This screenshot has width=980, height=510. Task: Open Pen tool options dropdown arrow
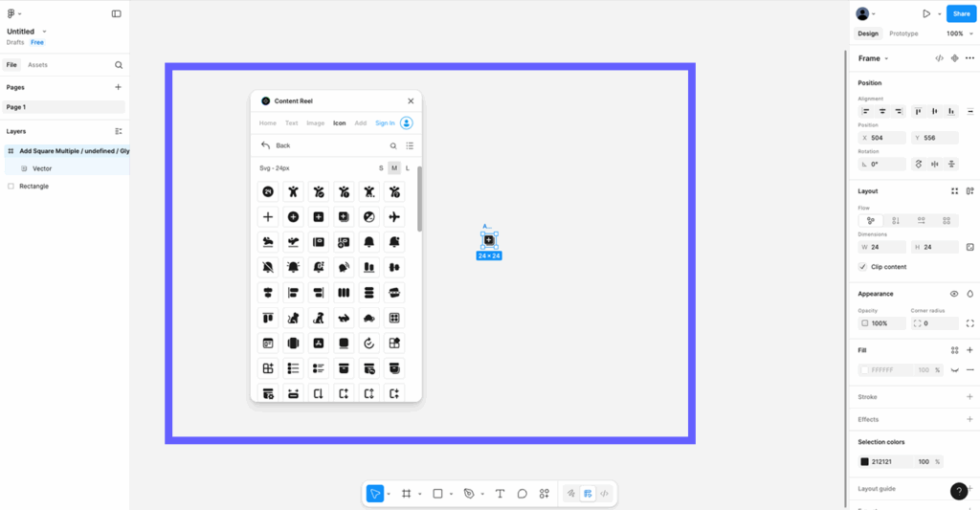click(482, 495)
